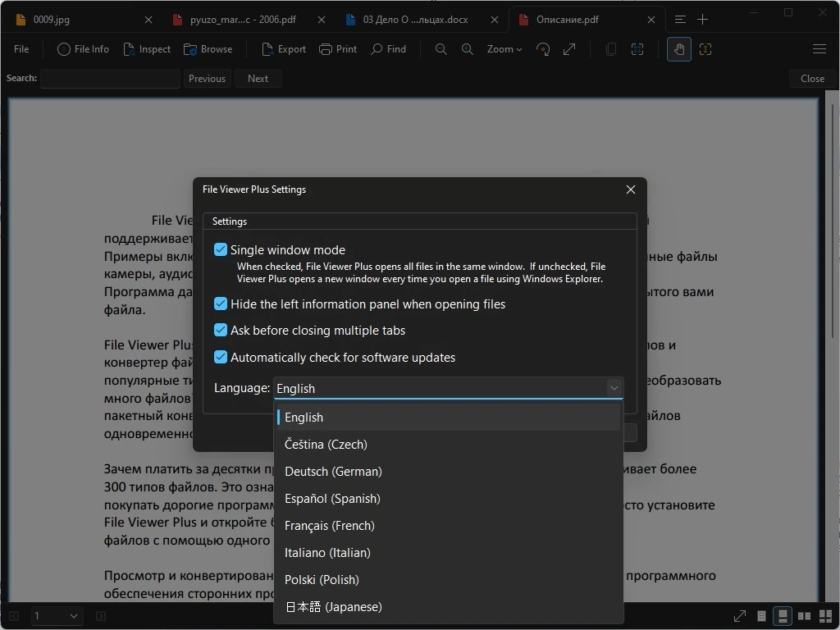This screenshot has height=630, width=840.
Task: Open File Info panel
Action: 83,49
